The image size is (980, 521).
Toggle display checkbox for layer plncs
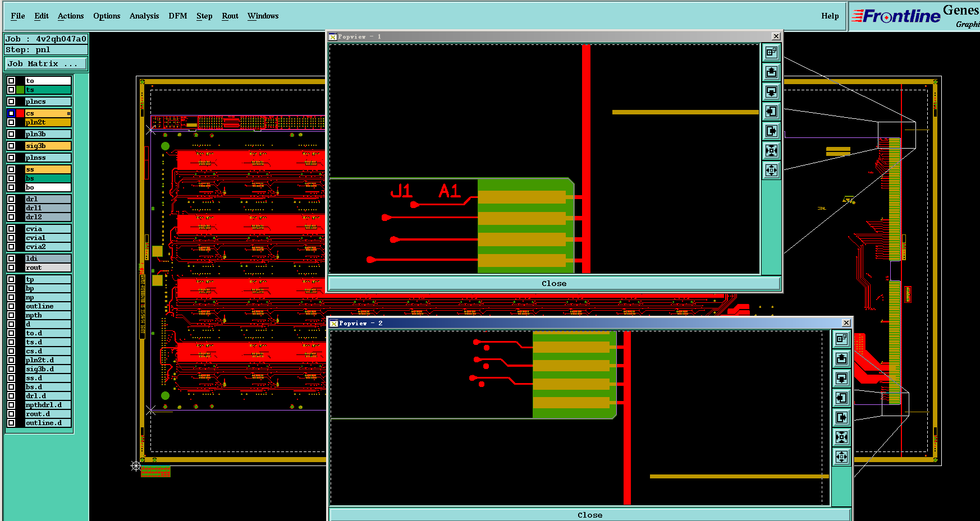click(x=11, y=102)
